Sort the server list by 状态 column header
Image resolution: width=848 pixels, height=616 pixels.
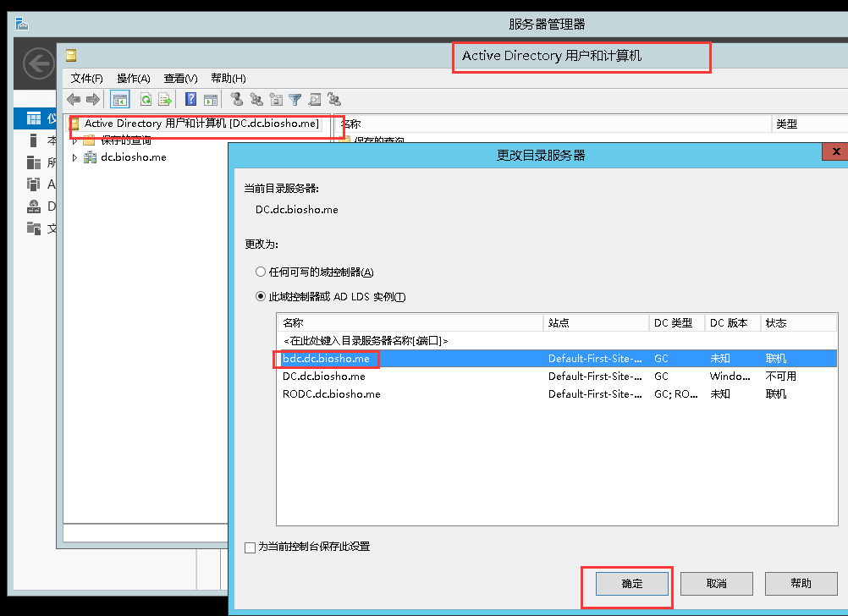(x=799, y=323)
